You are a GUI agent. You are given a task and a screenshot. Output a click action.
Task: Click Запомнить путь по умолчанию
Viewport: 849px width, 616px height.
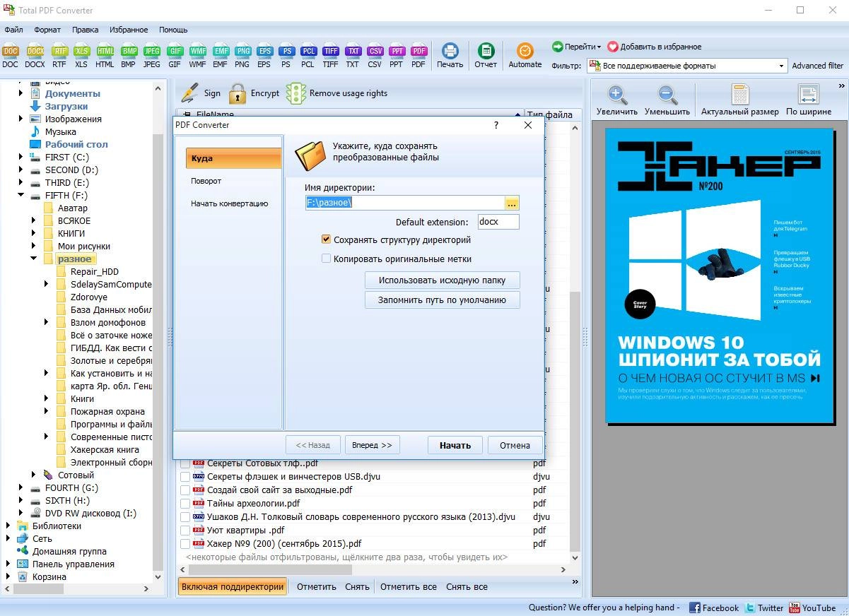click(x=443, y=300)
